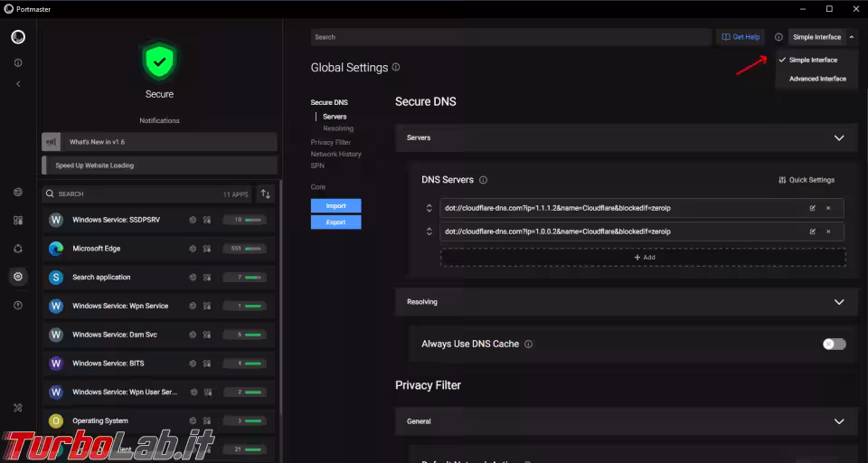The width and height of the screenshot is (868, 463).
Task: Edit the Cloudflare 1.1.1.2 DNS server entry
Action: 813,208
